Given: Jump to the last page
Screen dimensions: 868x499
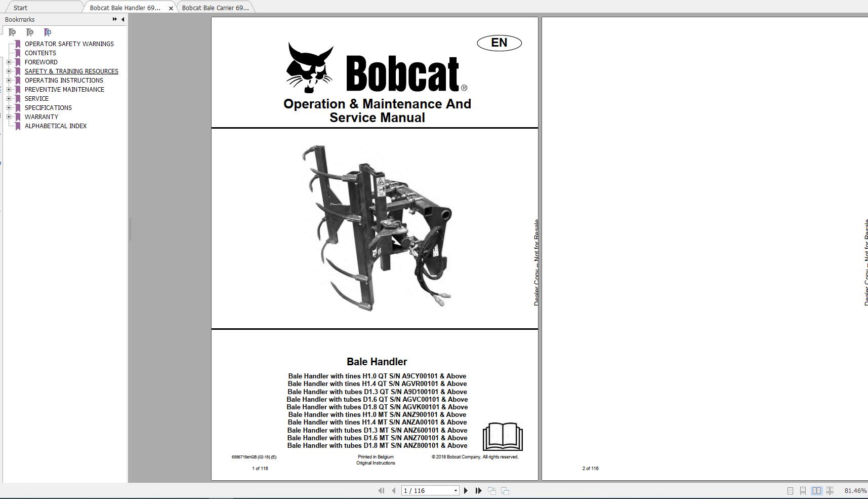Looking at the screenshot, I should [478, 490].
